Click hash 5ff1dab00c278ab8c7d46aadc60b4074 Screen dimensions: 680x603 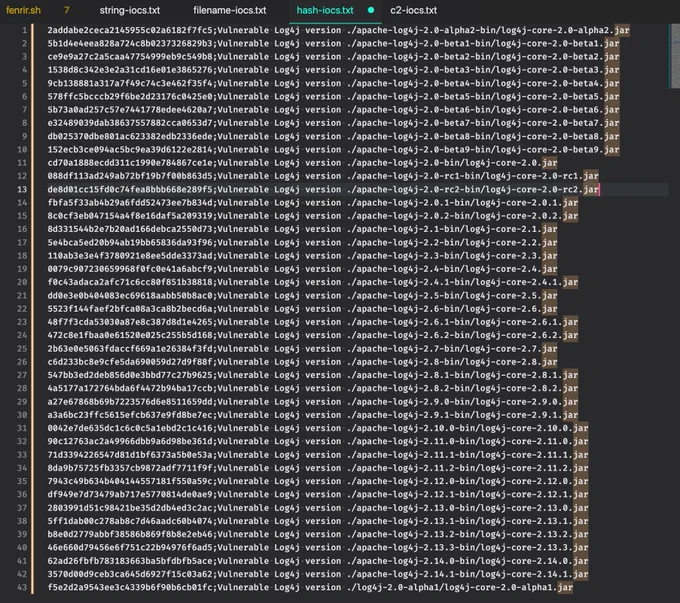[131, 521]
